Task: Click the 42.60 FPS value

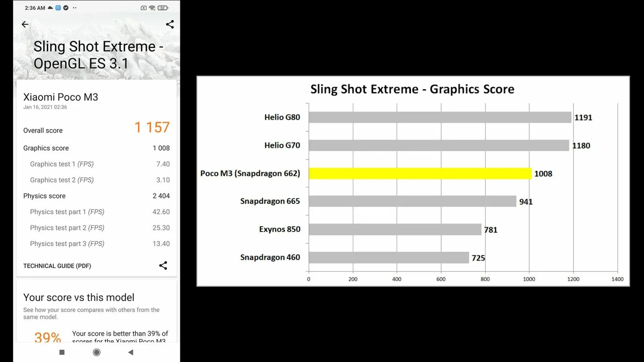Action: click(x=161, y=212)
